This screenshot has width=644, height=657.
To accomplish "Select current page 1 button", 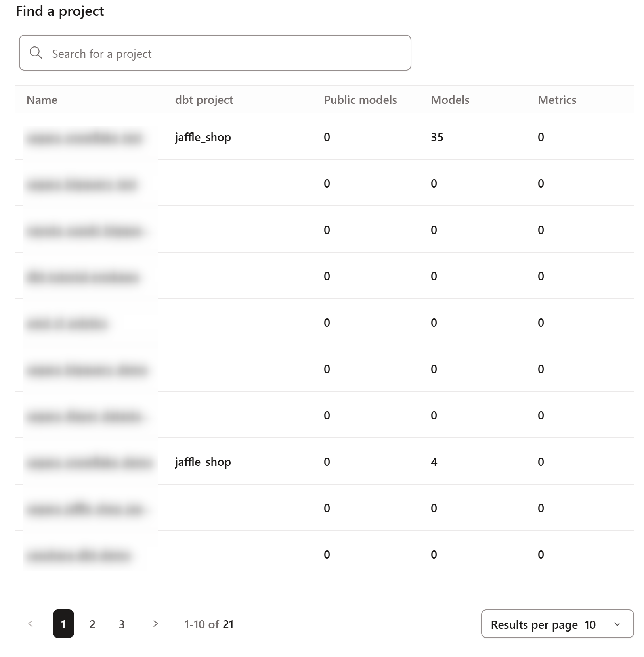I will pyautogui.click(x=63, y=624).
